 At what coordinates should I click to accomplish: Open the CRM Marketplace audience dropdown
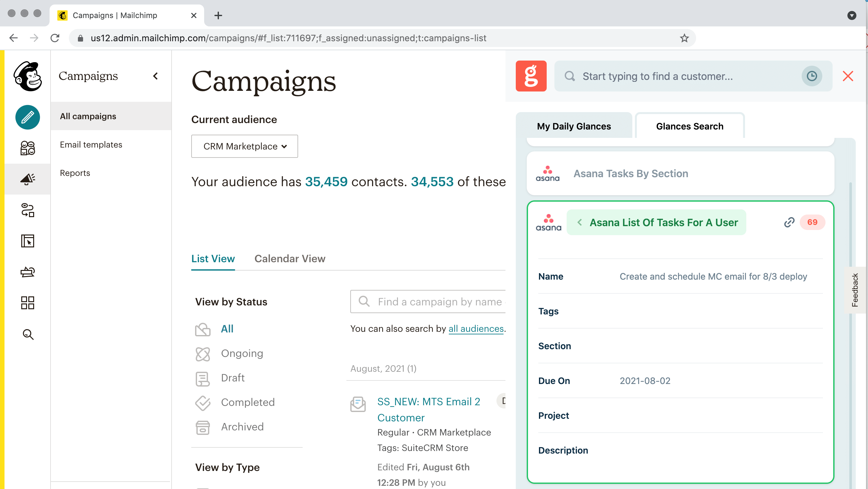tap(245, 146)
